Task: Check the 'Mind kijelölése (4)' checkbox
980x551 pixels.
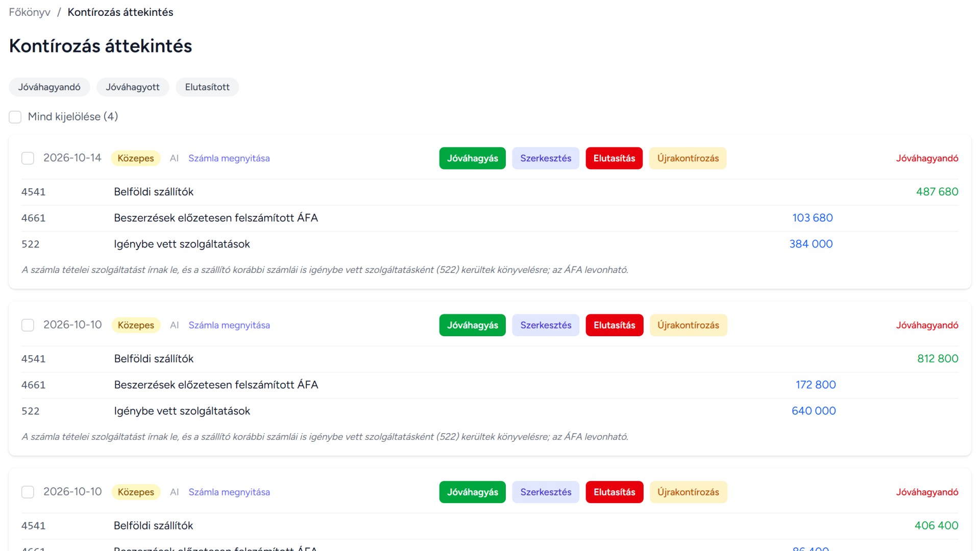Action: coord(15,117)
